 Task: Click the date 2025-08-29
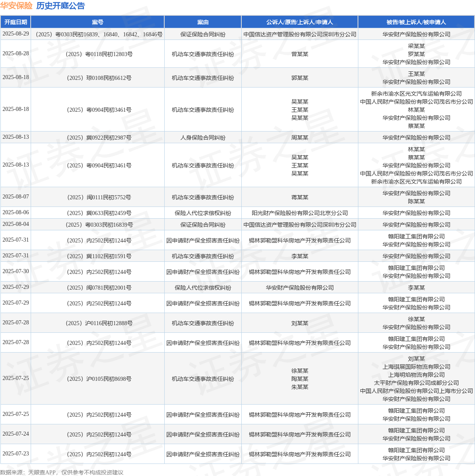tap(16, 34)
